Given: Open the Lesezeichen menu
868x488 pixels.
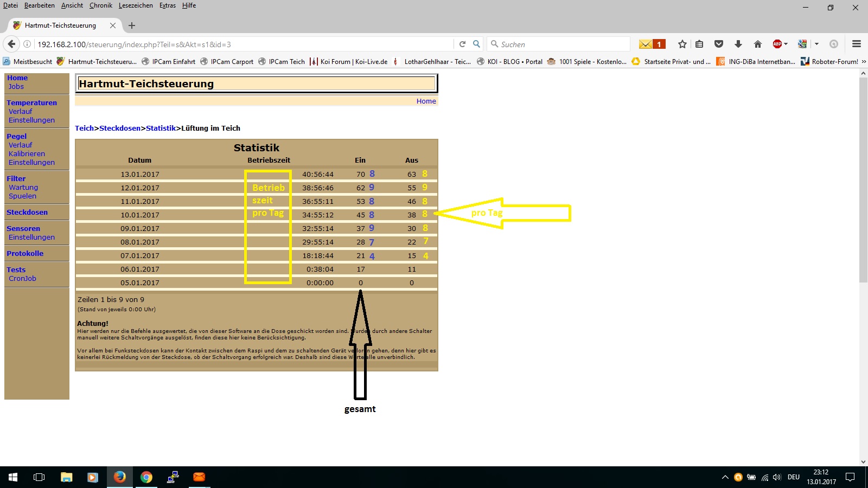Looking at the screenshot, I should click(136, 5).
